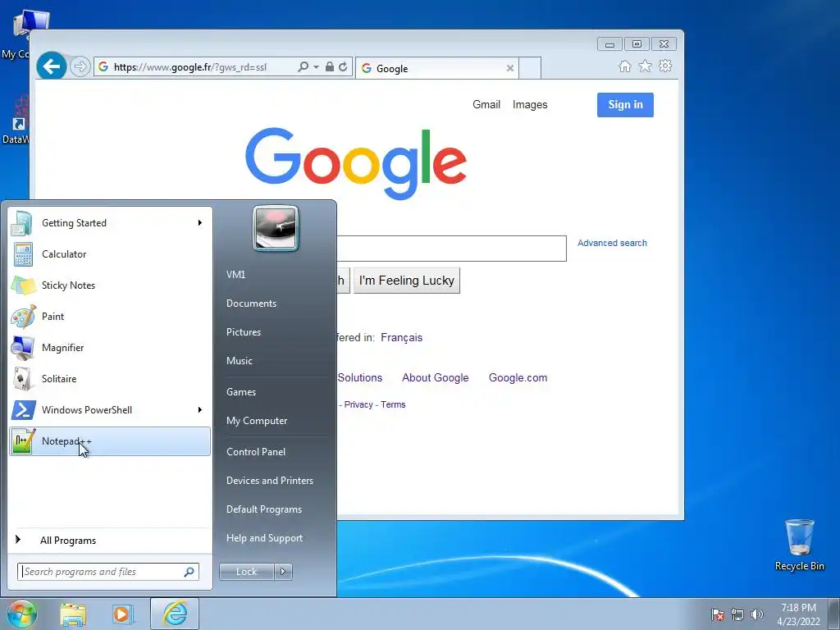
Task: Open Music from the Start menu
Action: tap(240, 361)
